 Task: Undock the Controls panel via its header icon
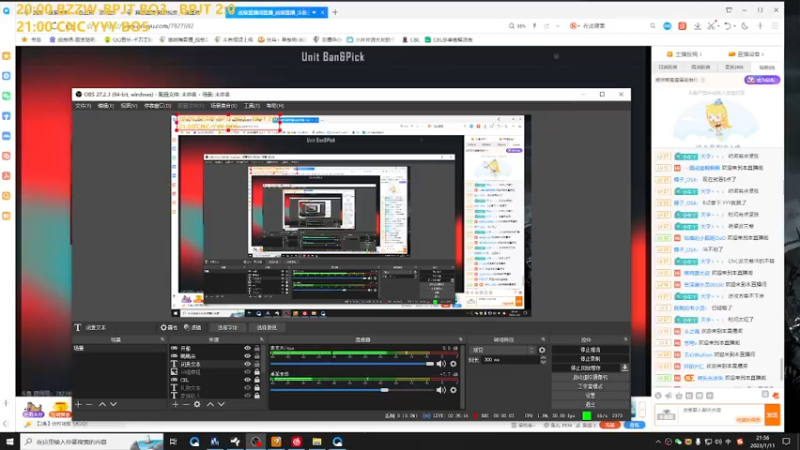626,339
